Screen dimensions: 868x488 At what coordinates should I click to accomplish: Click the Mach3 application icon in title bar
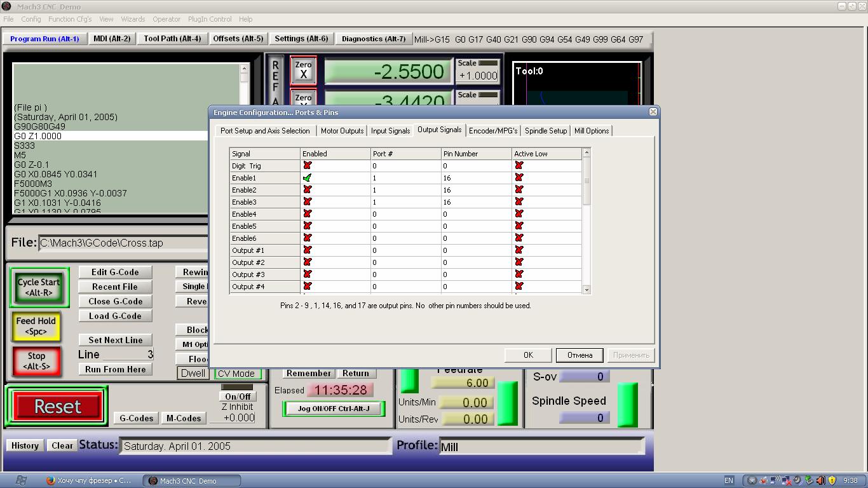6,6
